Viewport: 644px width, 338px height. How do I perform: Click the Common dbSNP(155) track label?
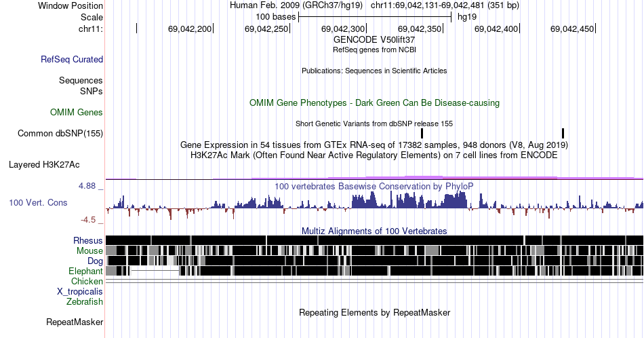pyautogui.click(x=60, y=133)
